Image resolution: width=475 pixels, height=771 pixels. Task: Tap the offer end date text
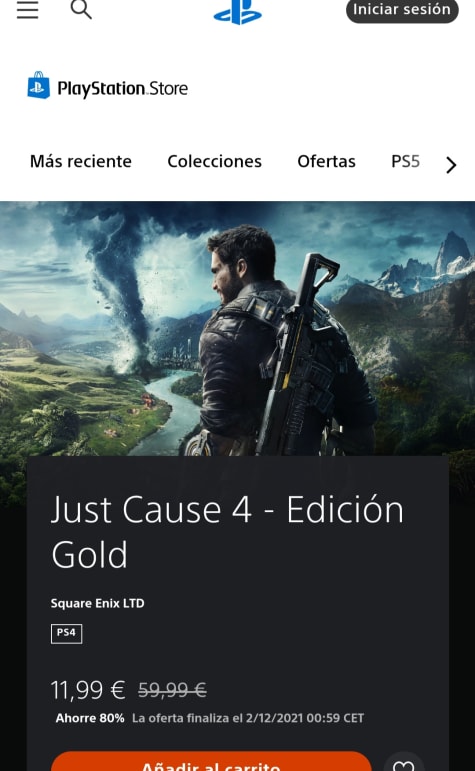(248, 718)
